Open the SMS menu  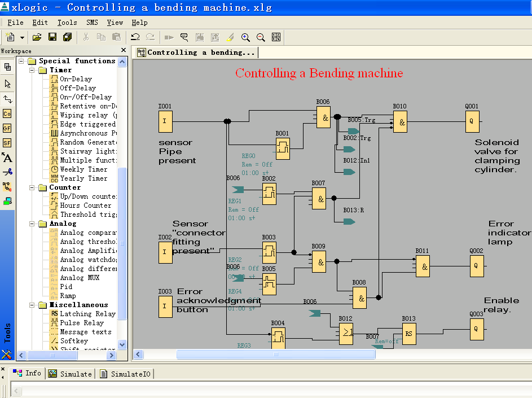click(92, 23)
